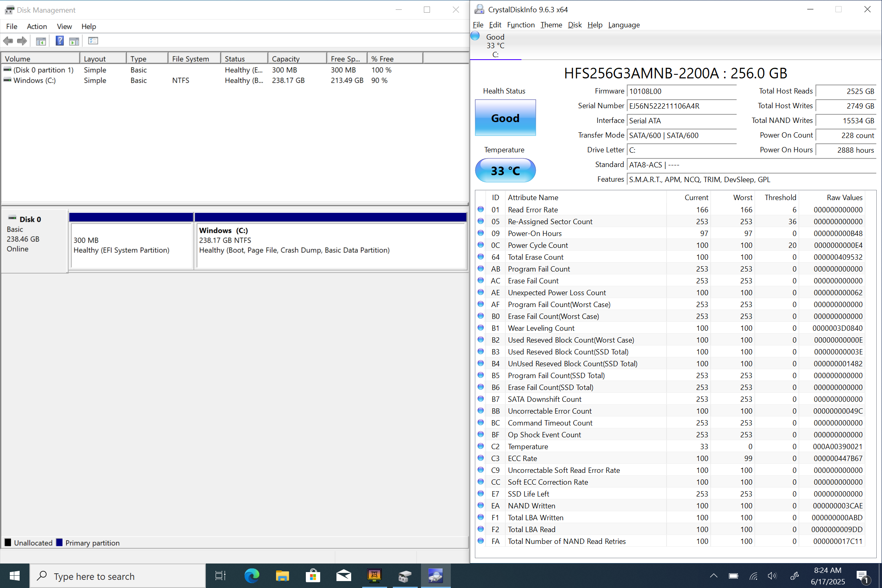Click Unallocated black legend swatch

[x=8, y=543]
